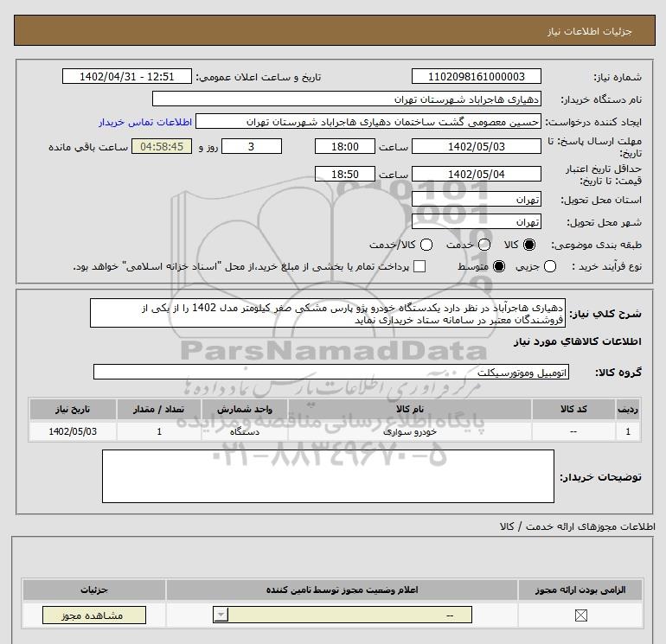666x644 pixels.
Task: Click the ردیف column header
Action: click(x=628, y=409)
